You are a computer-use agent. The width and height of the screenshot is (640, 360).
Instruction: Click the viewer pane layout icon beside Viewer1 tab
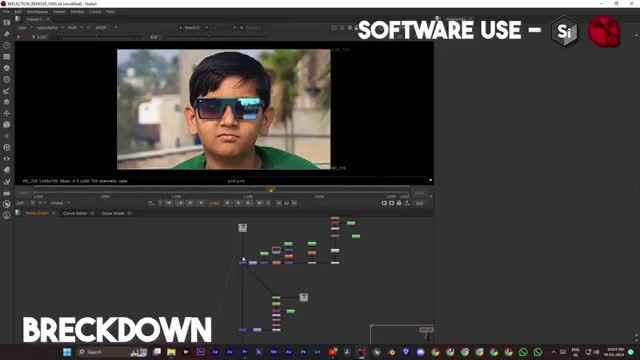(18, 19)
